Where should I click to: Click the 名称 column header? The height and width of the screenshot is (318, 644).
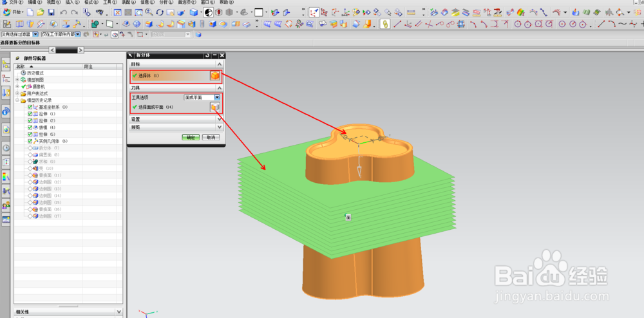tap(48, 66)
